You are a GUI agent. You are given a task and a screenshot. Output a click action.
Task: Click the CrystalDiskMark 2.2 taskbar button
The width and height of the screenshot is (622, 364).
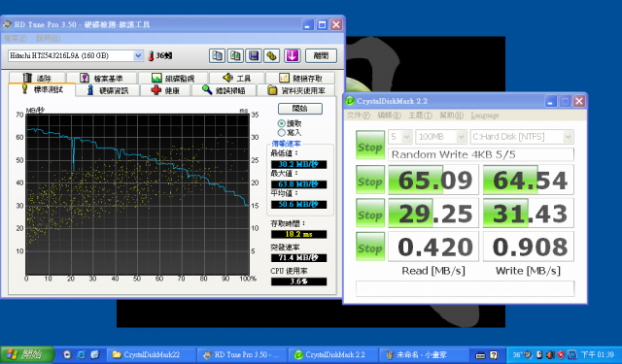coord(332,355)
